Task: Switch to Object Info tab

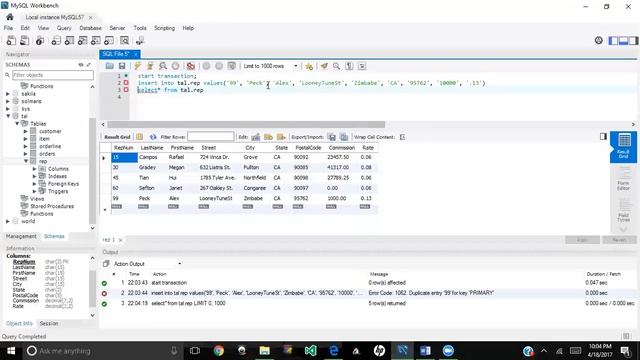Action: [x=19, y=323]
